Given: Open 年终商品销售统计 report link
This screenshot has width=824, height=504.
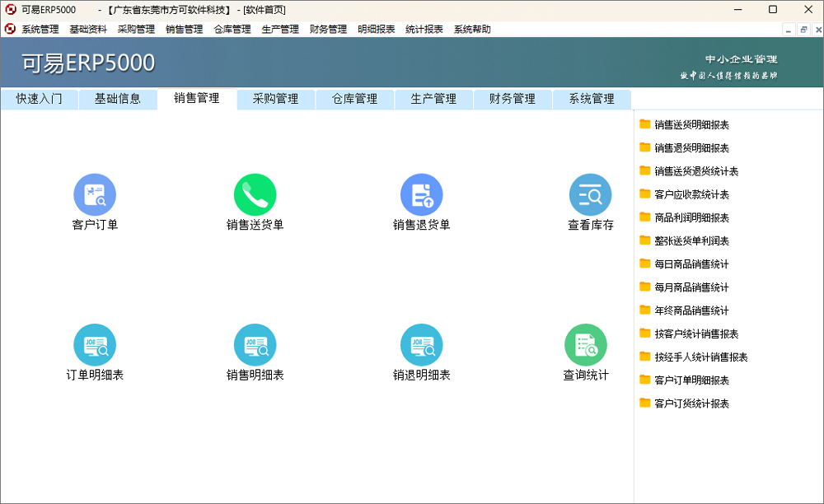Looking at the screenshot, I should click(x=691, y=310).
